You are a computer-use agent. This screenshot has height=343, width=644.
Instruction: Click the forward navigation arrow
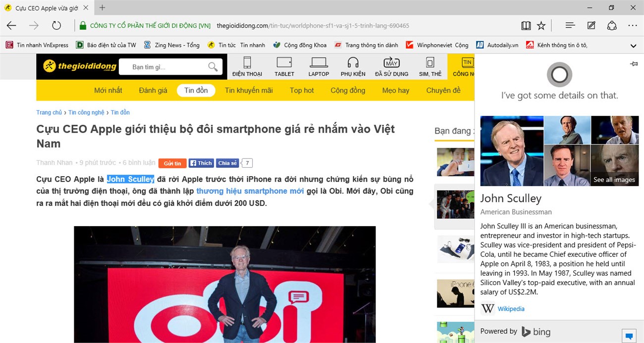click(34, 25)
